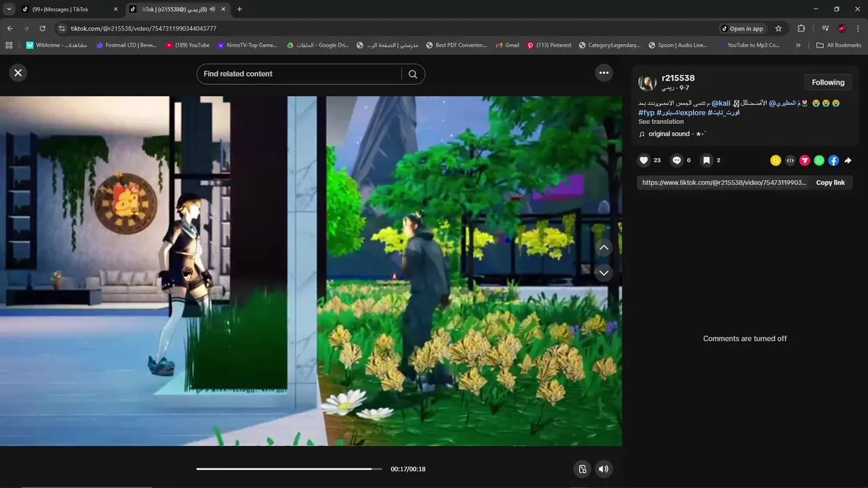Click the Copy link button

pyautogui.click(x=830, y=183)
